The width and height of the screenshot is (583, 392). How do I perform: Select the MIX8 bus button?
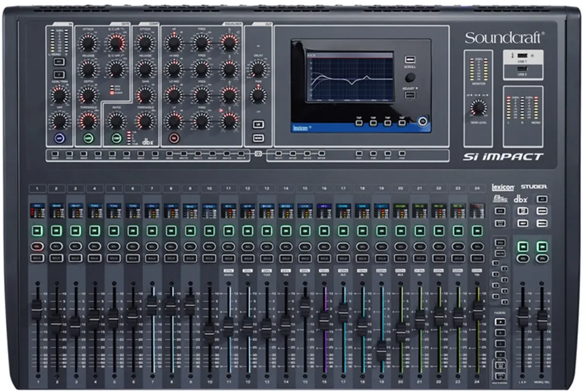[155, 154]
